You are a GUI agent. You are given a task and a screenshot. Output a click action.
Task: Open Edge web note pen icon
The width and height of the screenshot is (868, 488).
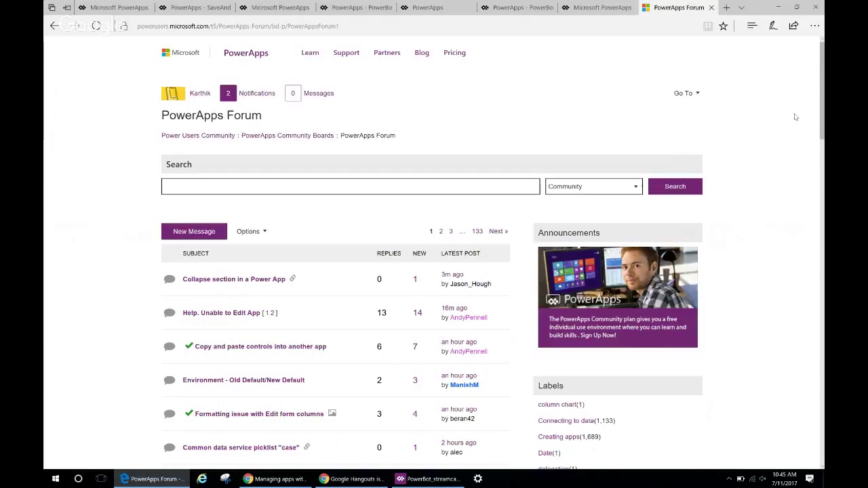click(772, 26)
